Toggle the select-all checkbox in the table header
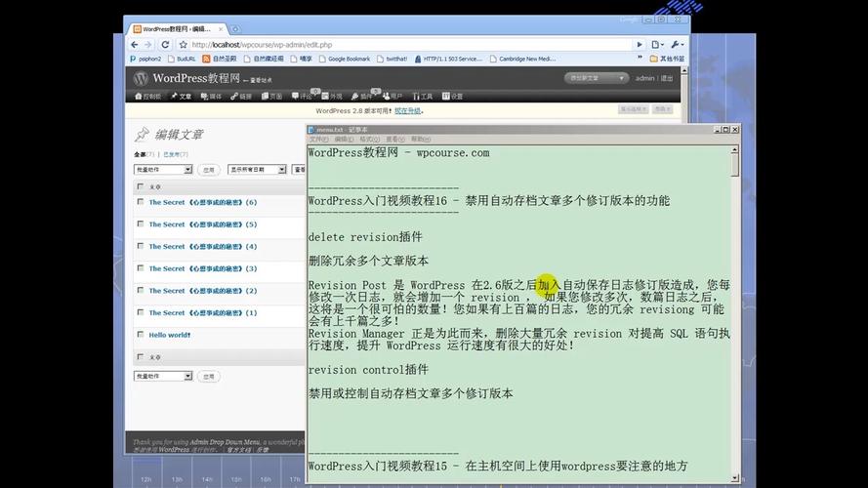Viewport: 868px width, 488px height. [140, 186]
